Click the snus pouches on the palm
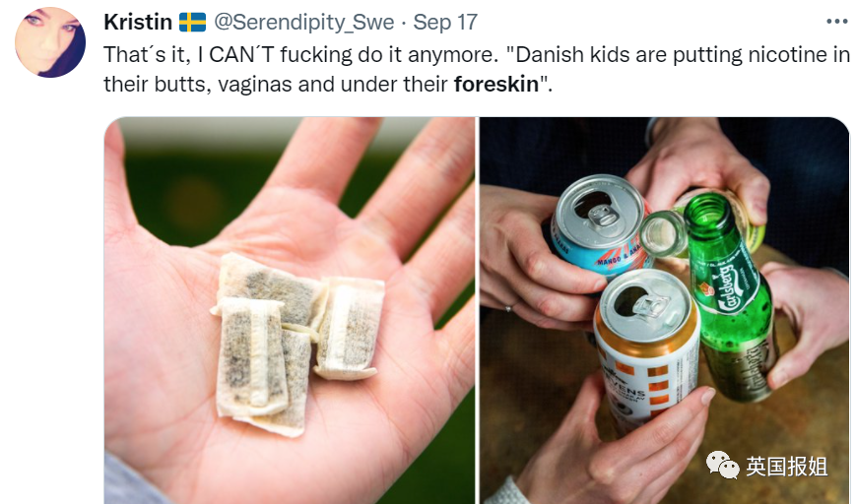Image resolution: width=856 pixels, height=504 pixels. click(297, 344)
